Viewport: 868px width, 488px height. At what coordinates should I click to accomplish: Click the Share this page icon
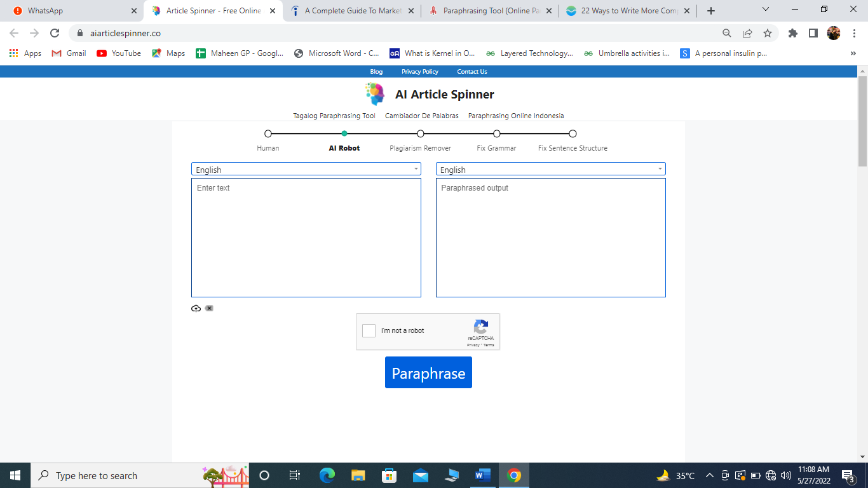coord(747,33)
